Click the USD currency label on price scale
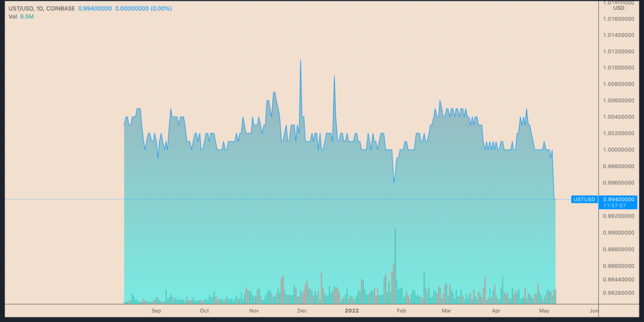Viewport: 644px width, 322px height. 618,8
